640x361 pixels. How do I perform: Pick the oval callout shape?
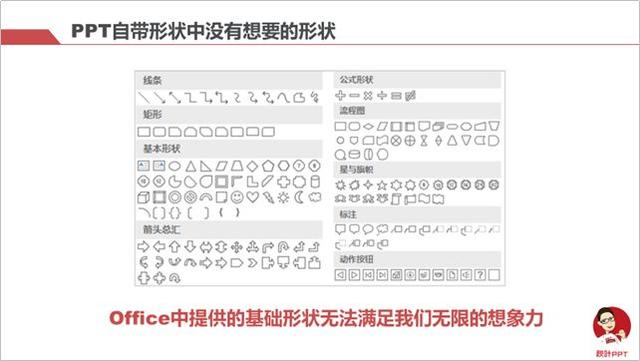coord(368,230)
